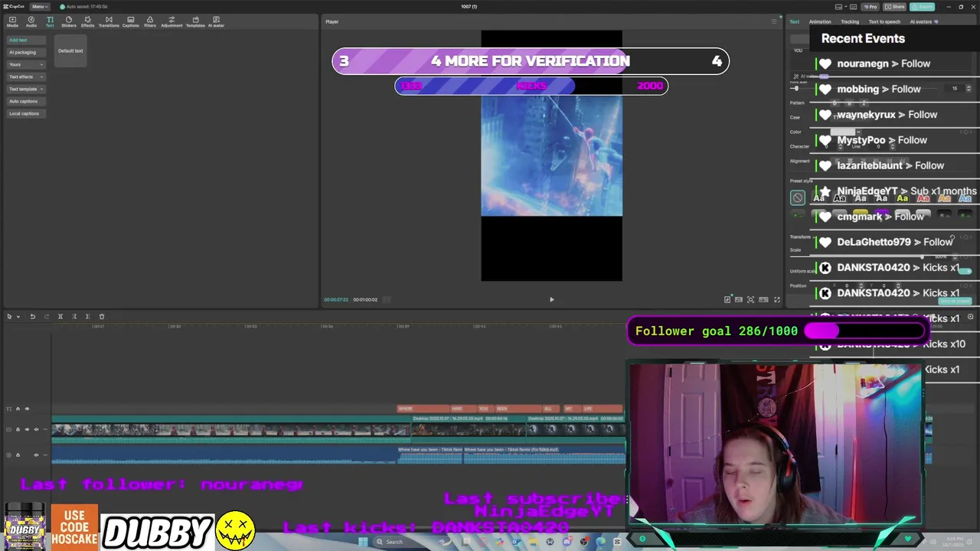
Task: Expand the Yours text category
Action: [x=26, y=64]
